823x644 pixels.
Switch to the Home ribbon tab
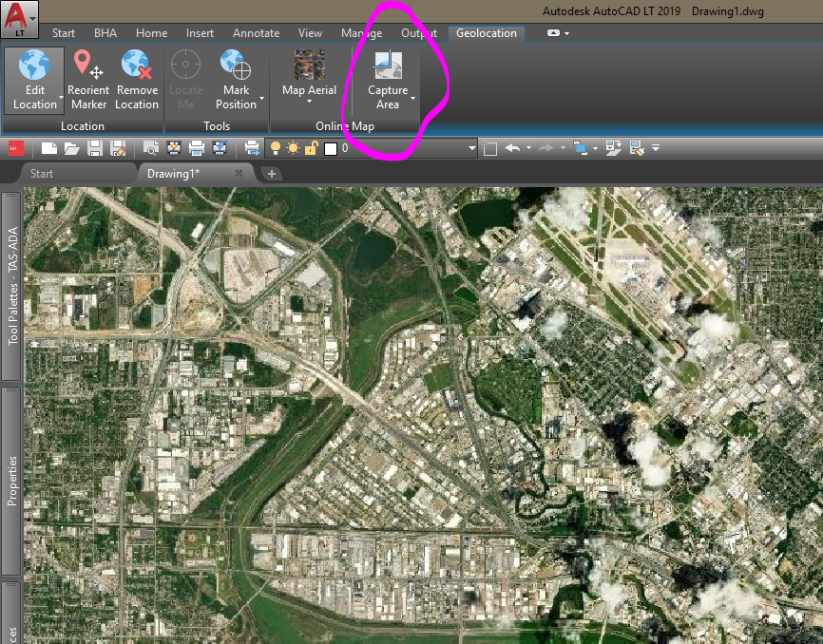(x=152, y=33)
